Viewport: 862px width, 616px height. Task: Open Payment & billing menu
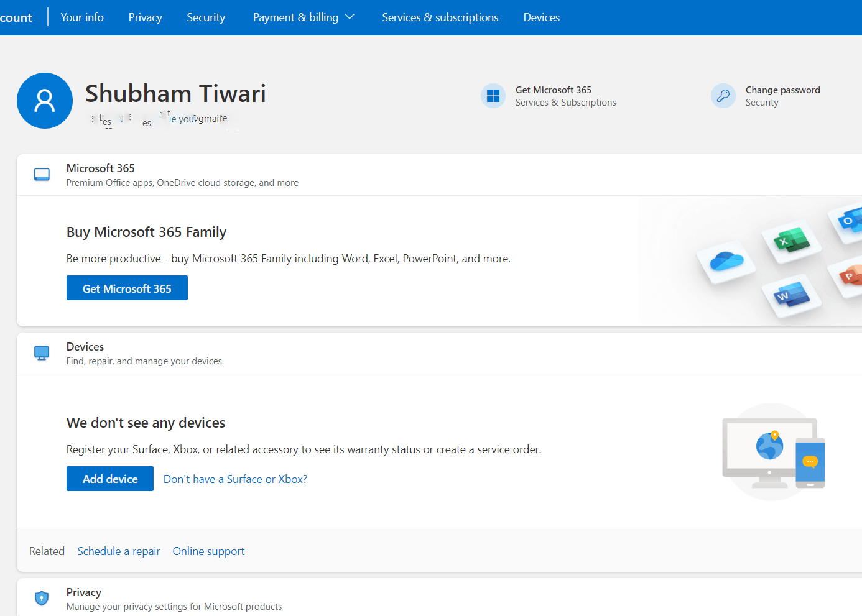click(x=304, y=17)
